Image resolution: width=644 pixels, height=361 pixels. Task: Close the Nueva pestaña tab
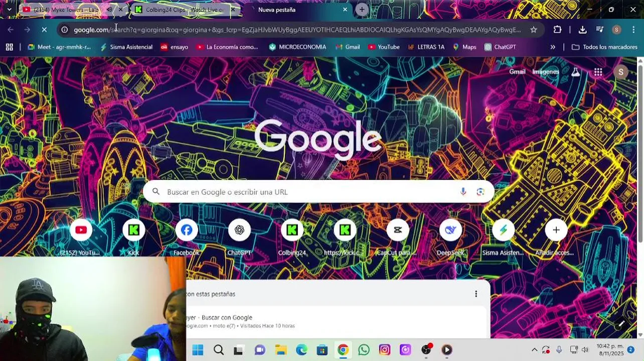pyautogui.click(x=345, y=10)
